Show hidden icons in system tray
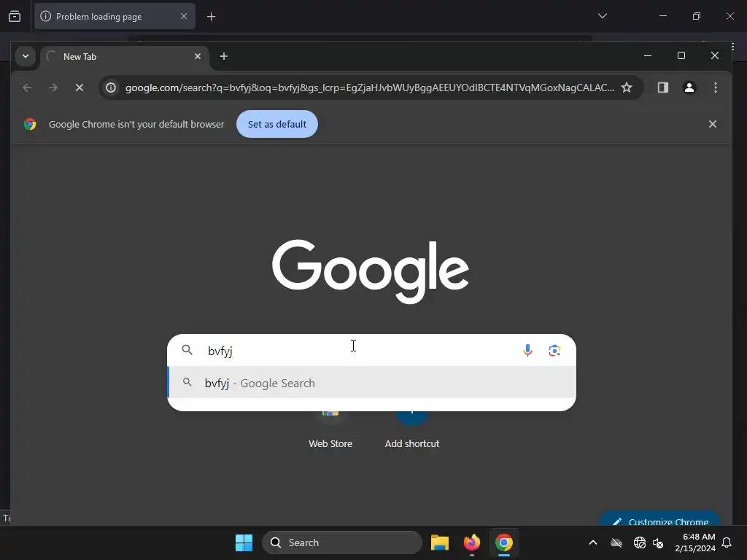 pos(592,542)
